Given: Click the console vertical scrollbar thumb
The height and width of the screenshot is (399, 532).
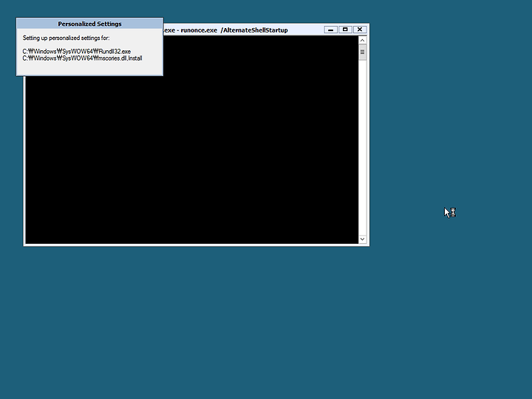Looking at the screenshot, I should 362,52.
